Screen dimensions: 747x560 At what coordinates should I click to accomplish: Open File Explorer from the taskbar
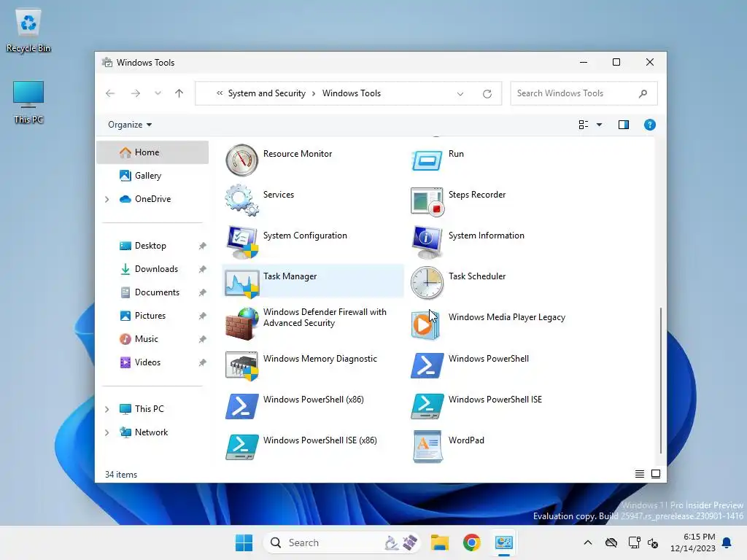440,542
